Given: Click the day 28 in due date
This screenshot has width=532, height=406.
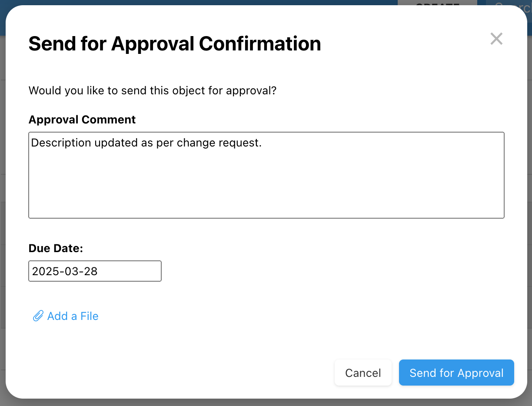Looking at the screenshot, I should 91,271.
